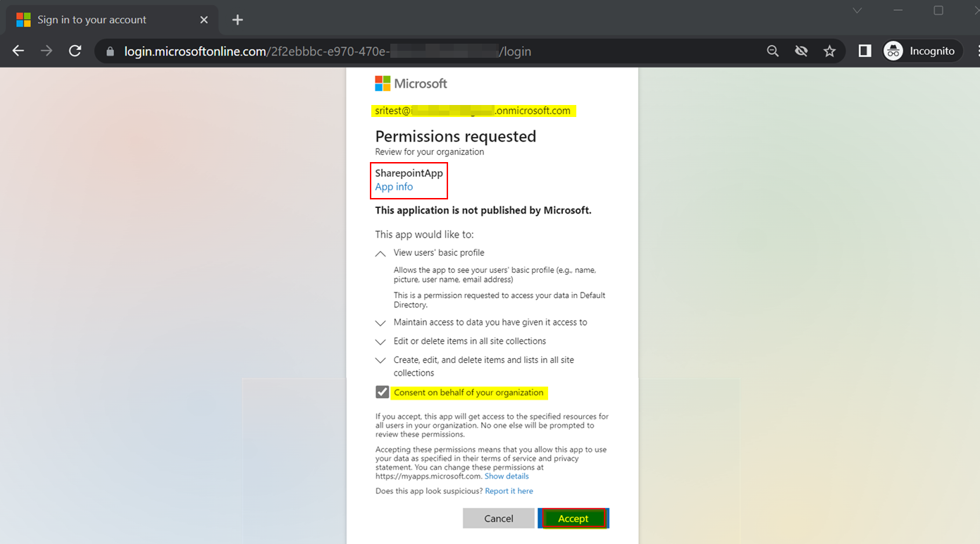
Task: Click the address bar URL
Action: (328, 51)
